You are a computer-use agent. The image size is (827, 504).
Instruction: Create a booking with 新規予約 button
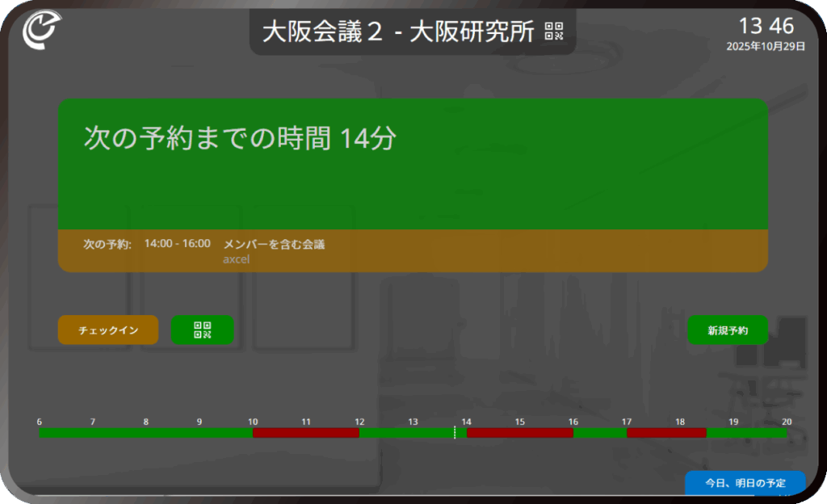click(727, 330)
